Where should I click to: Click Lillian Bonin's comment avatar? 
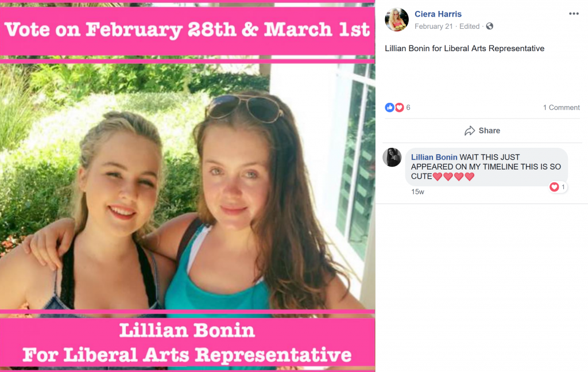click(x=392, y=158)
